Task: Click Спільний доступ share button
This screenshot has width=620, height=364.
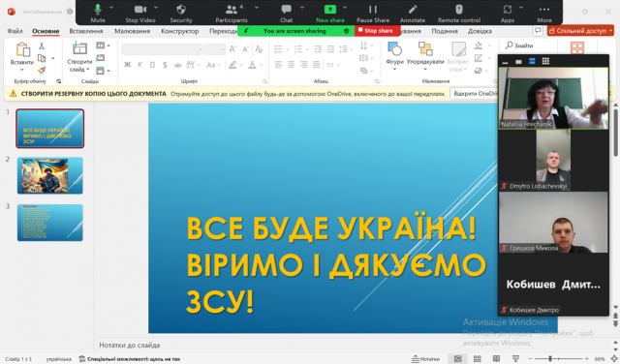Action: click(580, 30)
